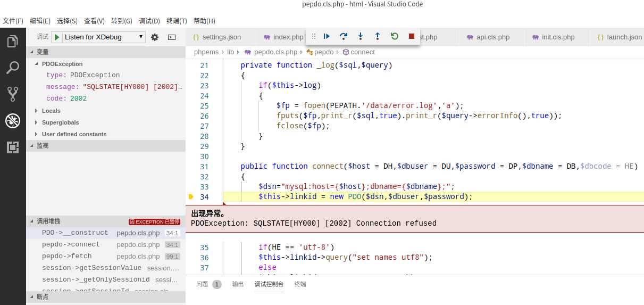Collapse the PDOException variable node
The width and height of the screenshot is (644, 305).
click(x=106, y=64)
